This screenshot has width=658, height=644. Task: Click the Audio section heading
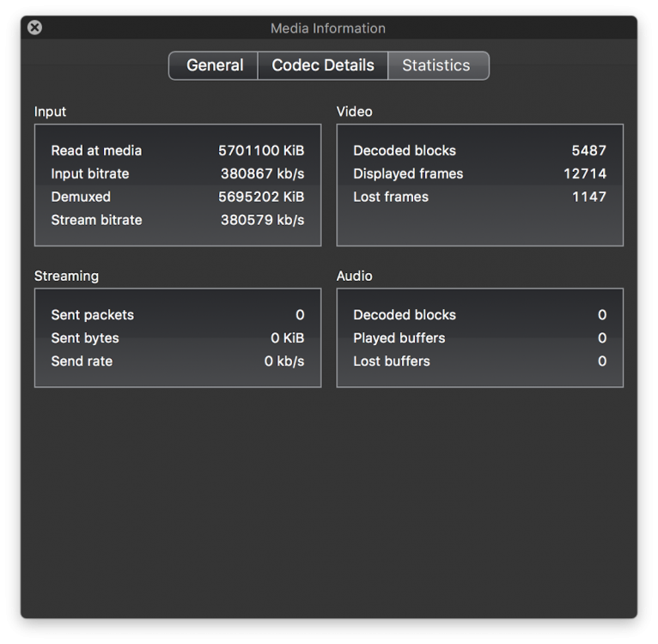pos(354,276)
